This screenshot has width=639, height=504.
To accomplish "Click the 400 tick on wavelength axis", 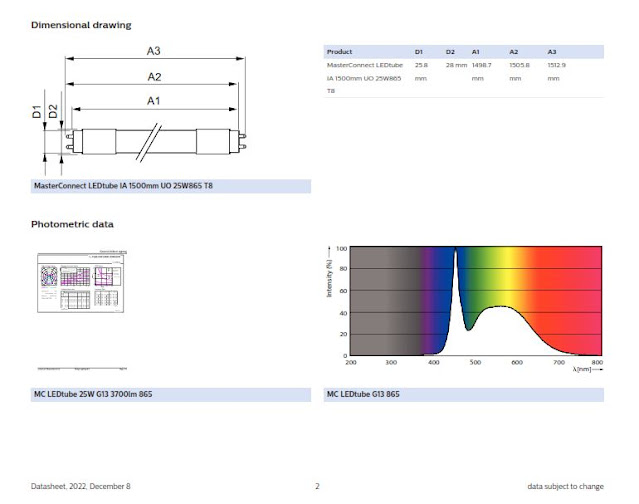I will point(434,362).
